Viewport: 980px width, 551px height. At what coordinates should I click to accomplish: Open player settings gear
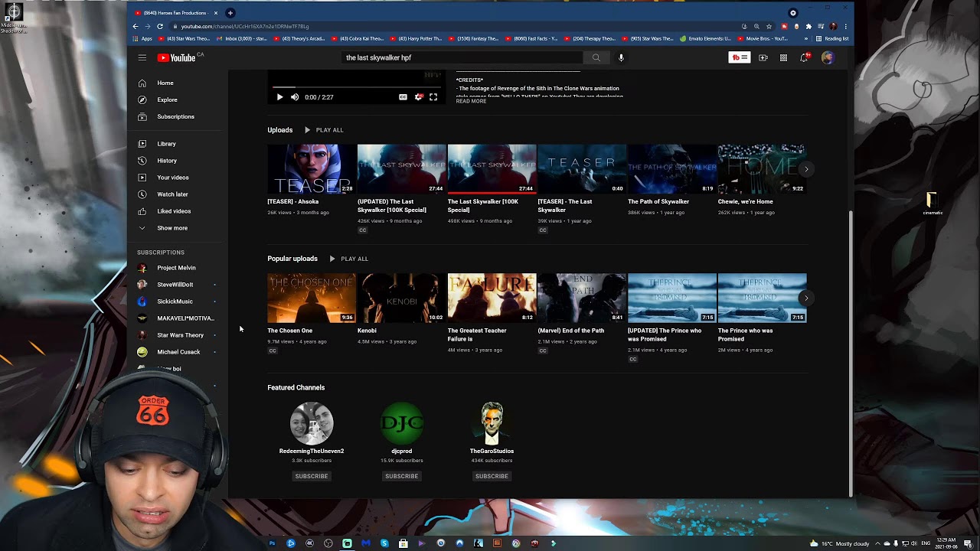[x=418, y=97]
